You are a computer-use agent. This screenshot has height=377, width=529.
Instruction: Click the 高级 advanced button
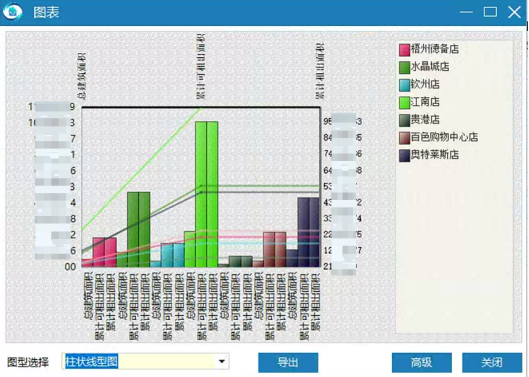click(422, 362)
